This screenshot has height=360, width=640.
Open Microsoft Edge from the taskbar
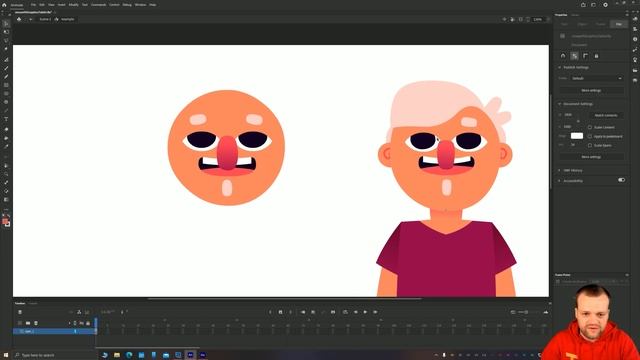(x=129, y=355)
